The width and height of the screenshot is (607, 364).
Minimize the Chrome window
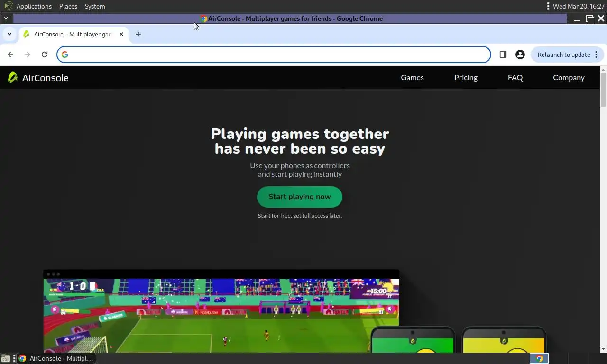click(577, 19)
